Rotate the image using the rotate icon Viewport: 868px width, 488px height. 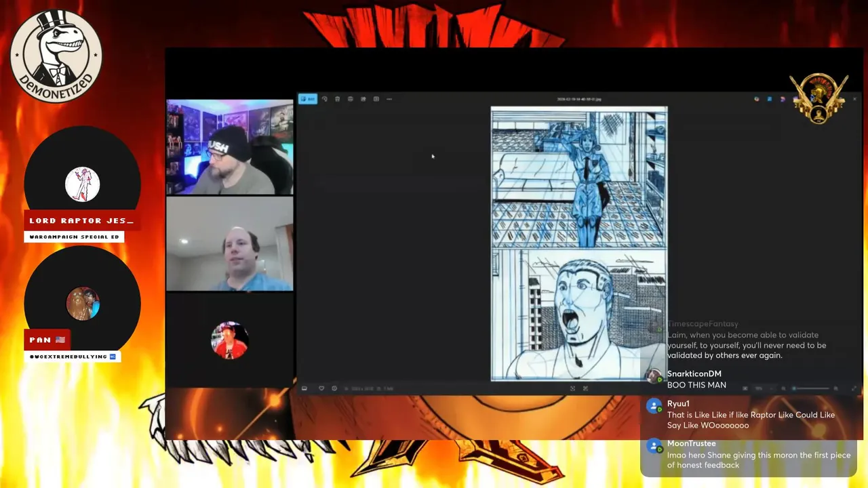324,99
